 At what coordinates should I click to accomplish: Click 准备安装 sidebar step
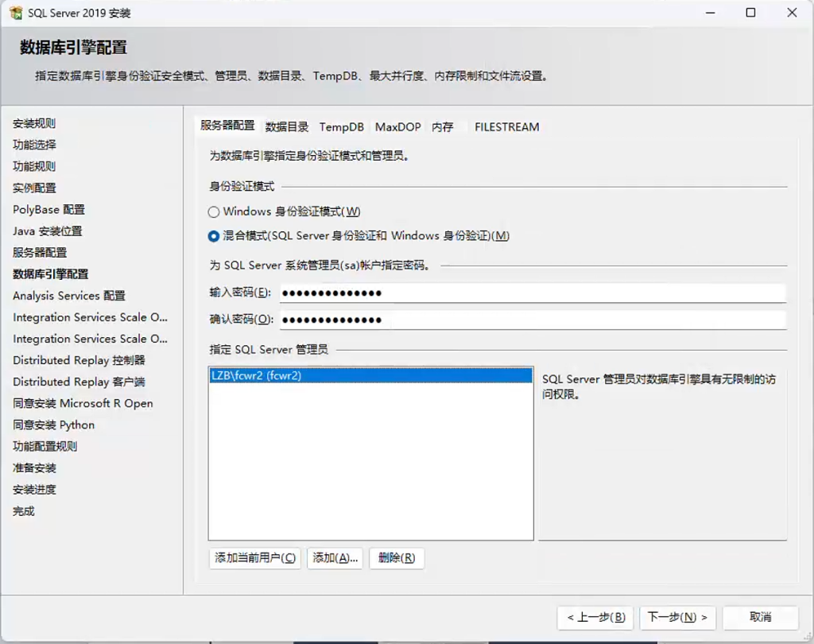pyautogui.click(x=34, y=468)
